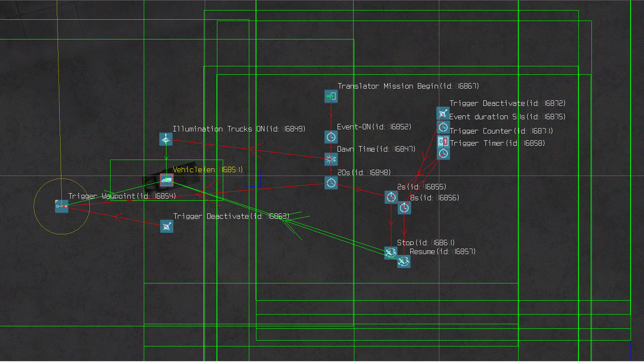
Task: Select the Trigger Counter 01 icon
Action: [x=443, y=141]
